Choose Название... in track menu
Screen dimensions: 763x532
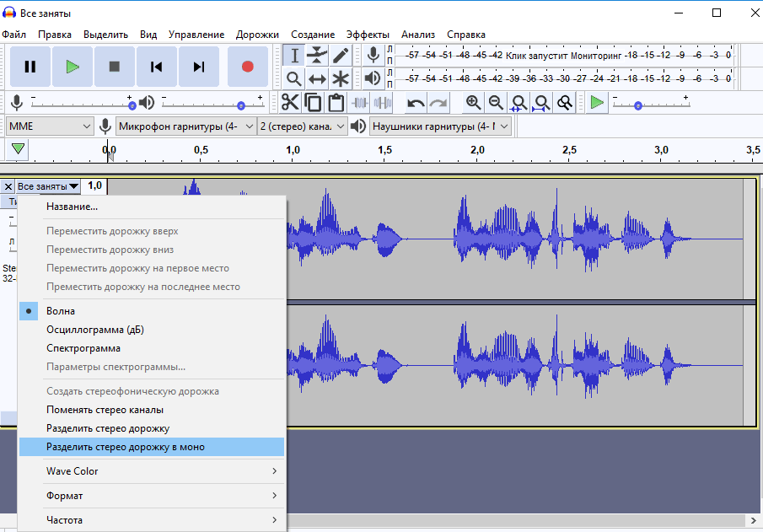(x=152, y=207)
